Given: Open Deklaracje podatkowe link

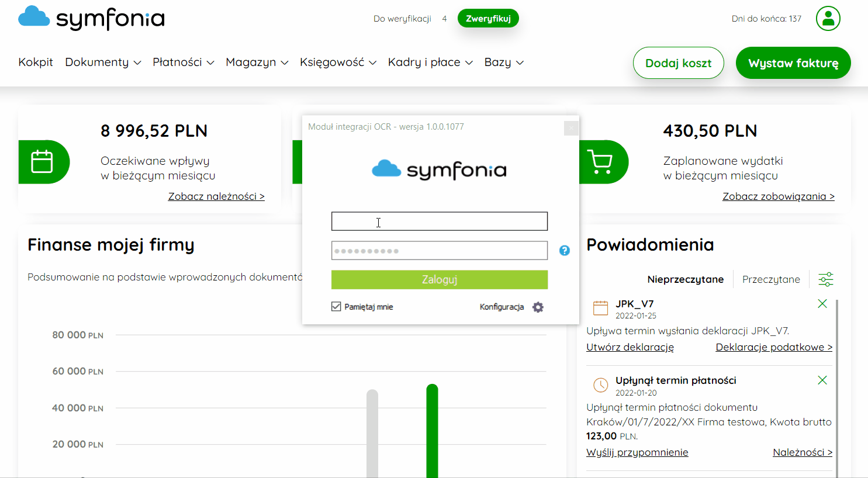Looking at the screenshot, I should pyautogui.click(x=774, y=347).
